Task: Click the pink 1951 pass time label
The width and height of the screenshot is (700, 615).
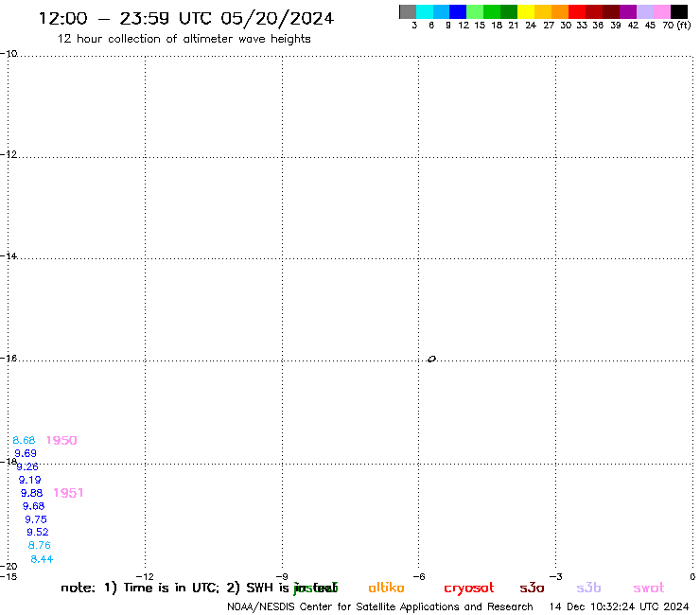Action: (68, 493)
